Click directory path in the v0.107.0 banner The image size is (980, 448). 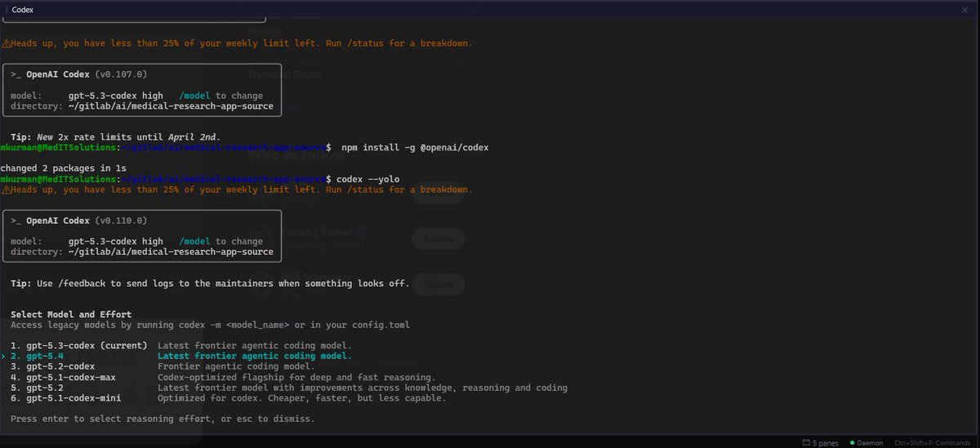(171, 106)
